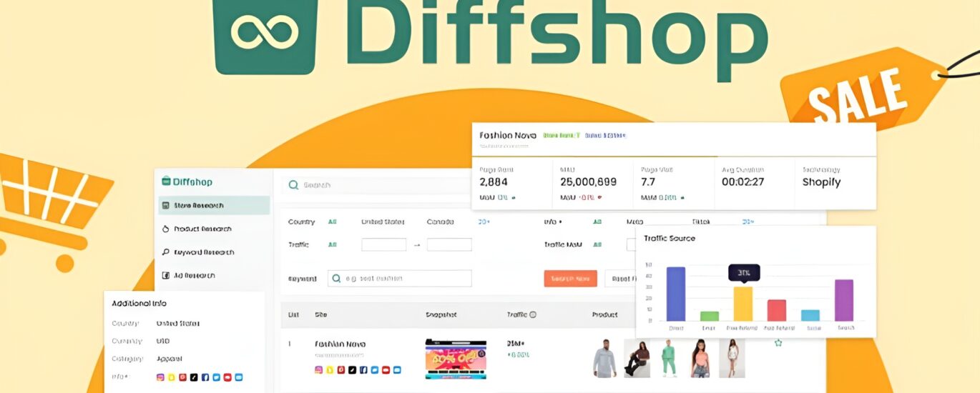Image resolution: width=980 pixels, height=393 pixels.
Task: Click last blue social icon in Fashion Nova row
Action: (397, 369)
